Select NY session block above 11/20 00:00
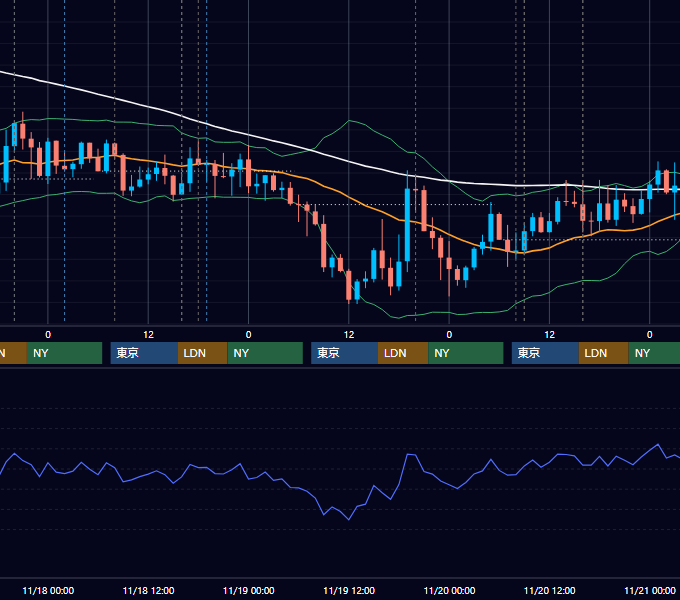The height and width of the screenshot is (600, 680). click(466, 353)
